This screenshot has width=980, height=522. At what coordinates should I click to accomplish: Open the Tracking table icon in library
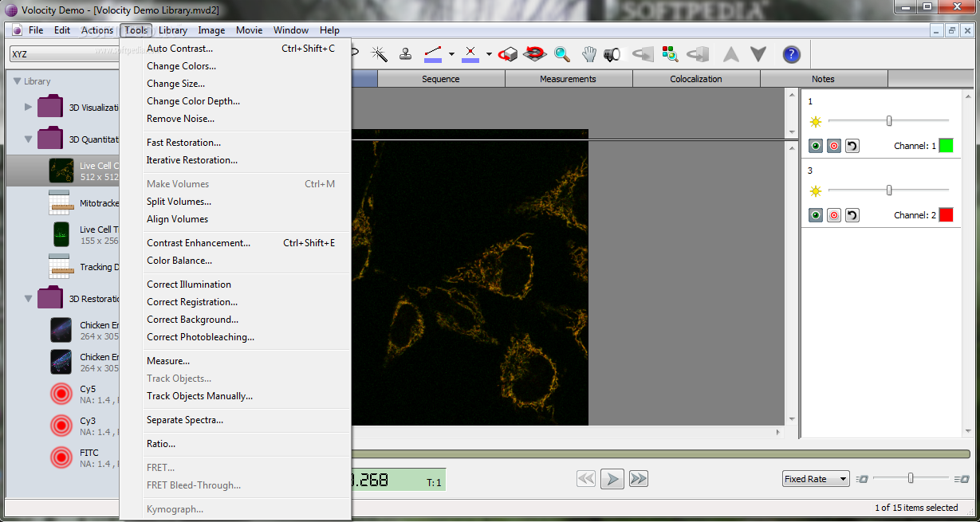[61, 266]
